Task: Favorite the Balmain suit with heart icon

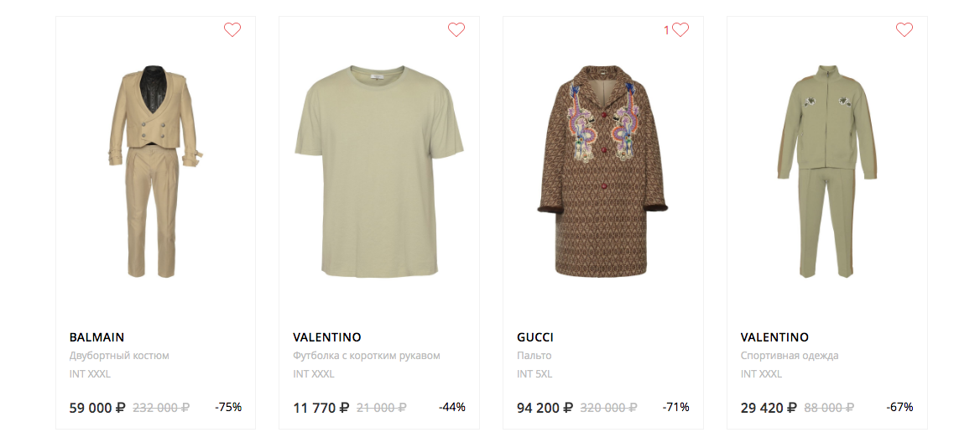Action: (x=232, y=30)
